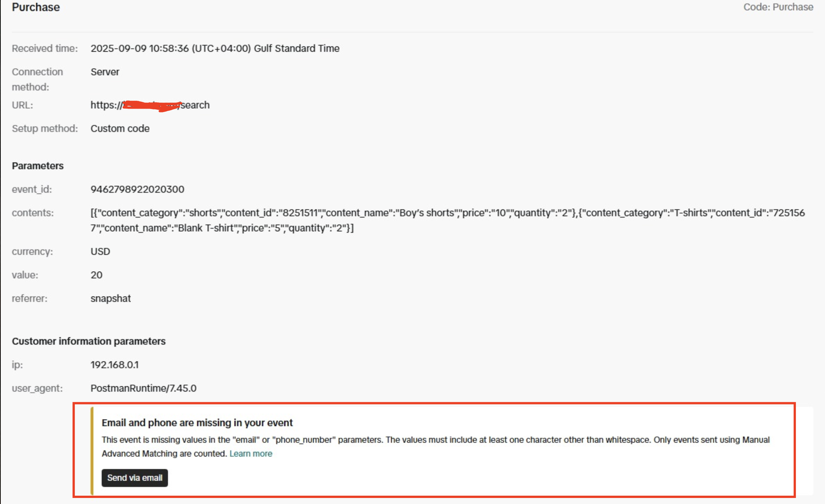This screenshot has width=825, height=504.
Task: Click the event_id parameter label
Action: point(32,189)
